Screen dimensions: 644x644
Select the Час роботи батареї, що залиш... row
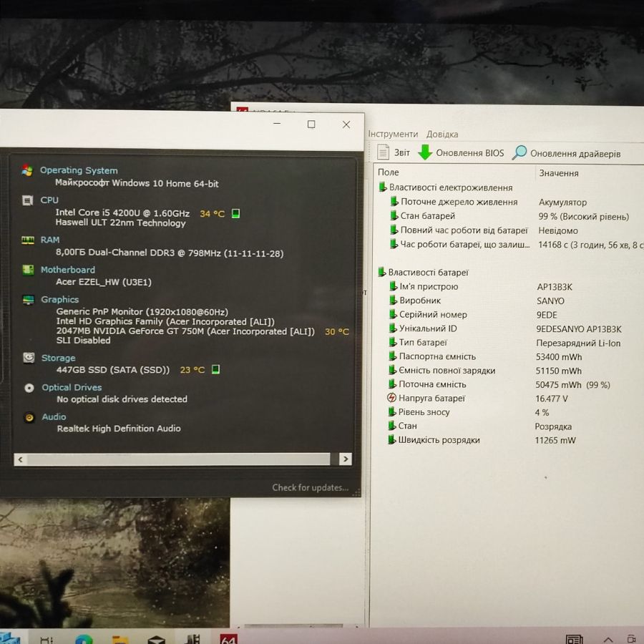pyautogui.click(x=515, y=245)
